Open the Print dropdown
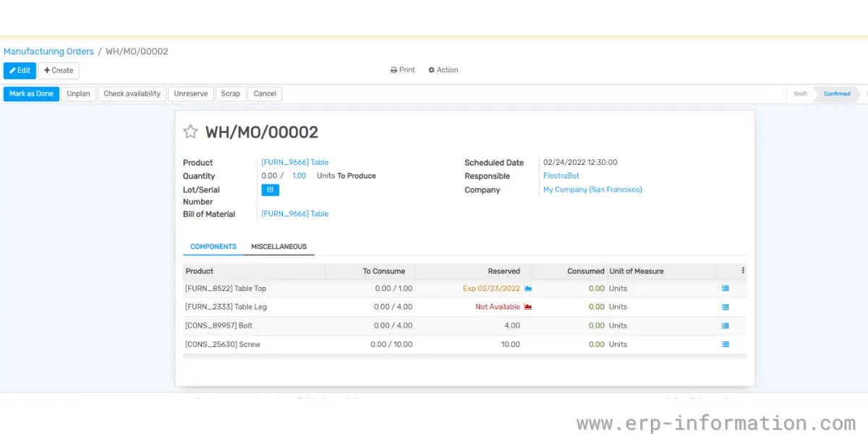This screenshot has width=868, height=434. [x=403, y=70]
